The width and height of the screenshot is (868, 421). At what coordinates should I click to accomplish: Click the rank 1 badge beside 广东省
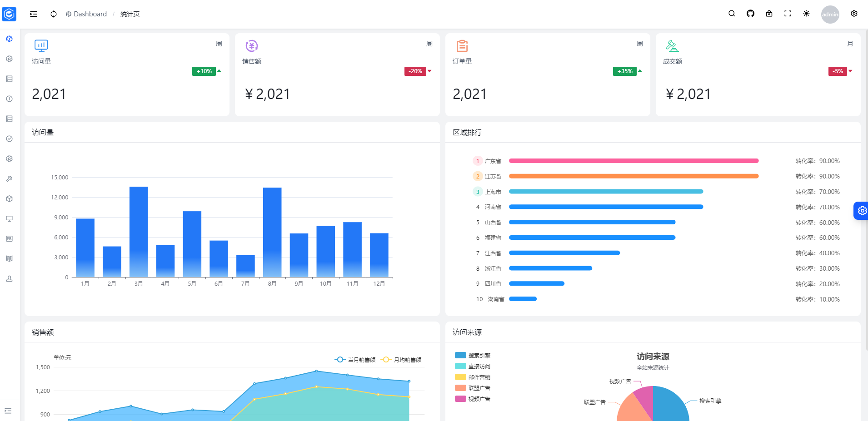coord(478,161)
